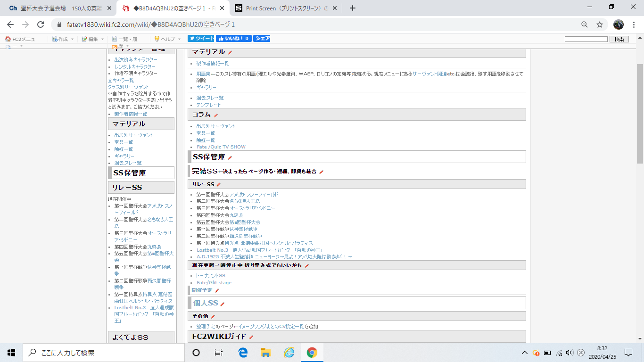Click the page's vertical scrollbar

pos(640,113)
